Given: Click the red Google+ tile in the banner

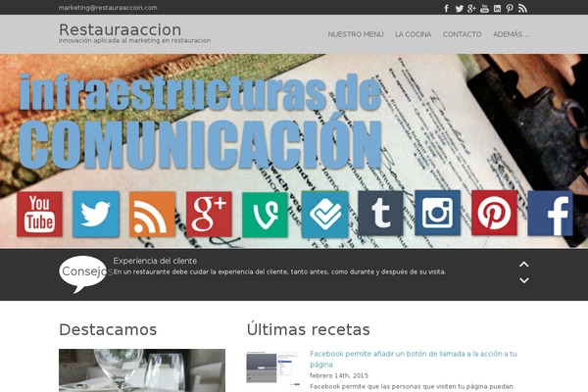Looking at the screenshot, I should 209,215.
